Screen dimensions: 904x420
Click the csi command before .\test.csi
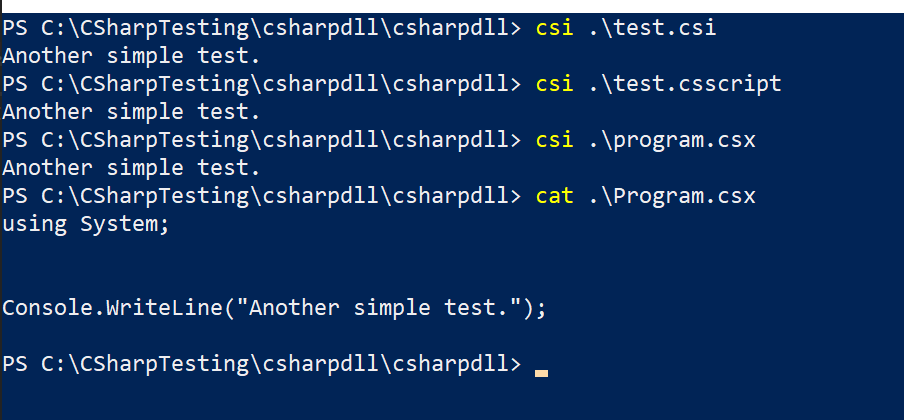554,28
